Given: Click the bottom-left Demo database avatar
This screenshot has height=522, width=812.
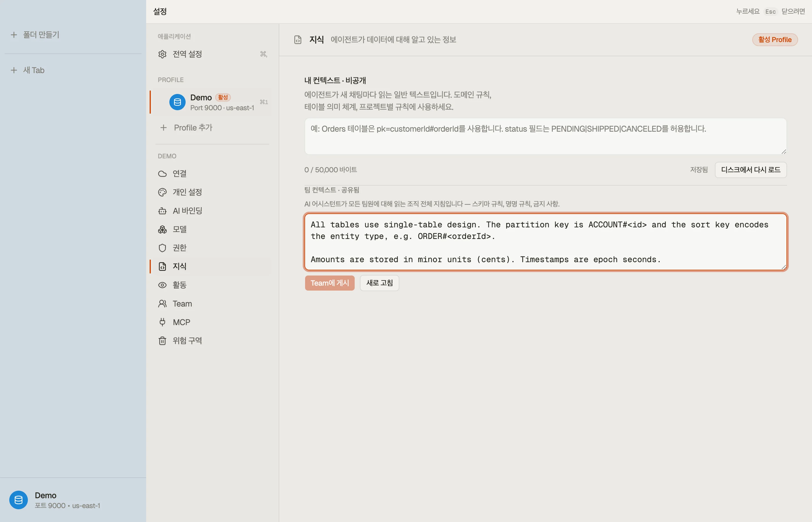Looking at the screenshot, I should click(x=19, y=500).
